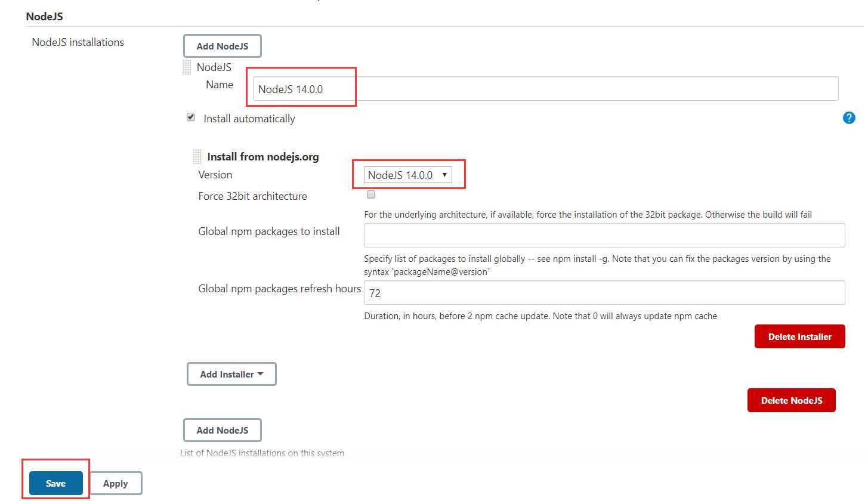
Task: Delete the installer with Delete Installer
Action: tap(799, 336)
